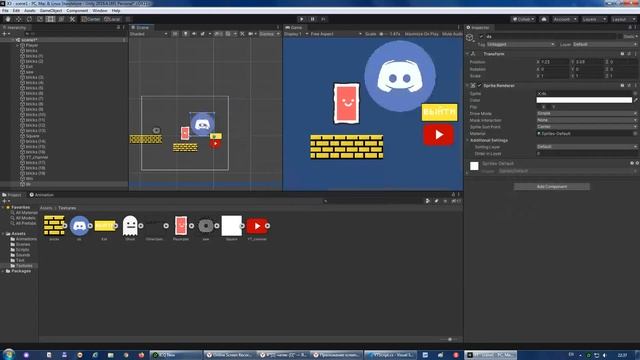Open the Layout dropdown
The image size is (640, 360).
(623, 19)
